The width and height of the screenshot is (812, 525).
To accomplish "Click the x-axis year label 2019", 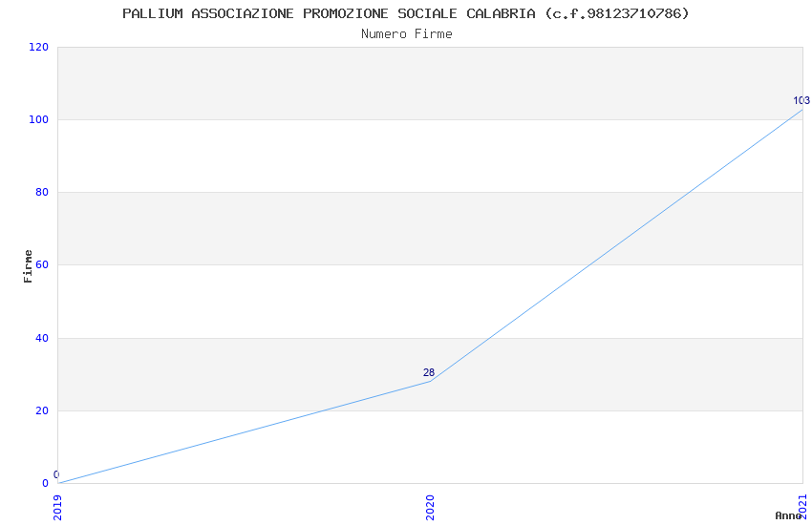I will click(x=57, y=508).
